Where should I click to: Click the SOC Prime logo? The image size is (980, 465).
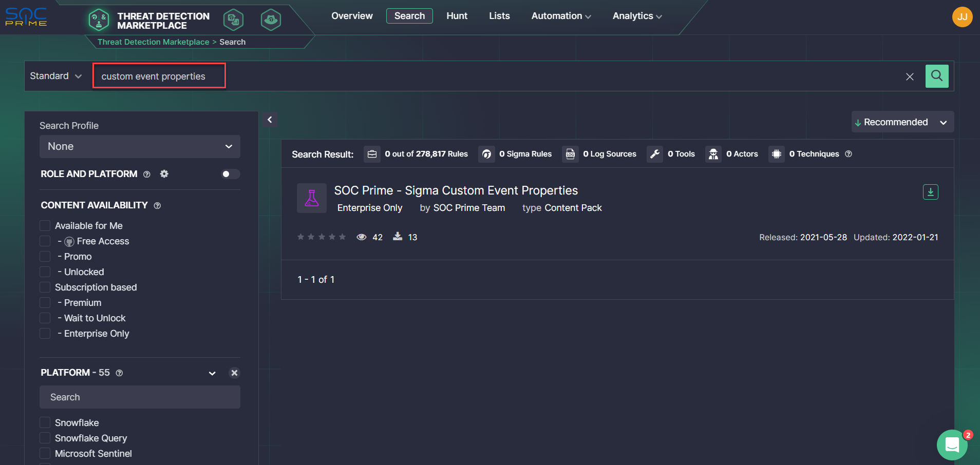click(x=26, y=17)
